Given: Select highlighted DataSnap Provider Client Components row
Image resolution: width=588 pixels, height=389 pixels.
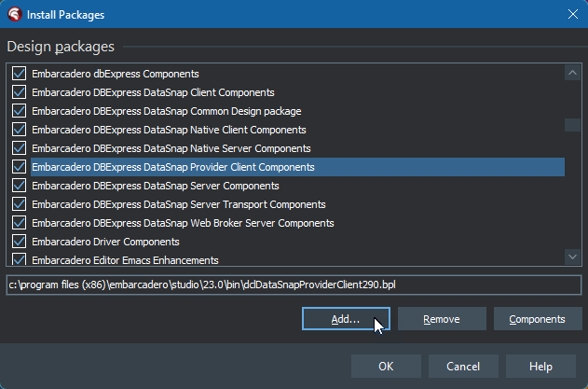Looking at the screenshot, I should coord(298,167).
